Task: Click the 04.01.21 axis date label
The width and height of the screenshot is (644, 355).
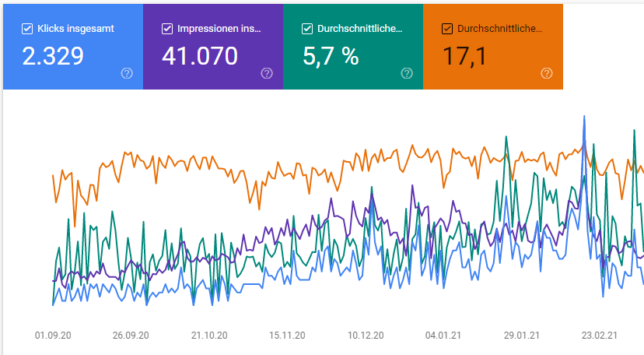Action: (x=443, y=335)
